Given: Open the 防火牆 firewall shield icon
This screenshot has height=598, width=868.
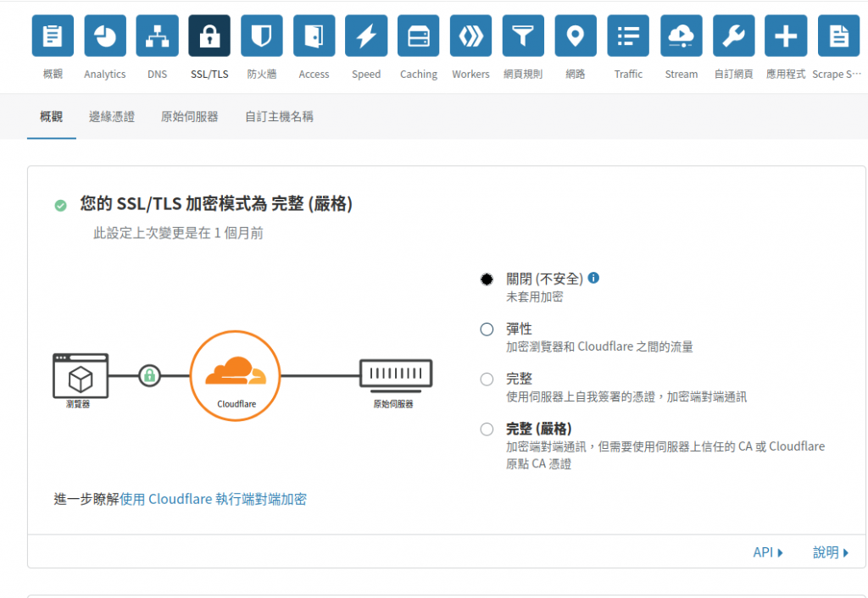Looking at the screenshot, I should pyautogui.click(x=262, y=36).
